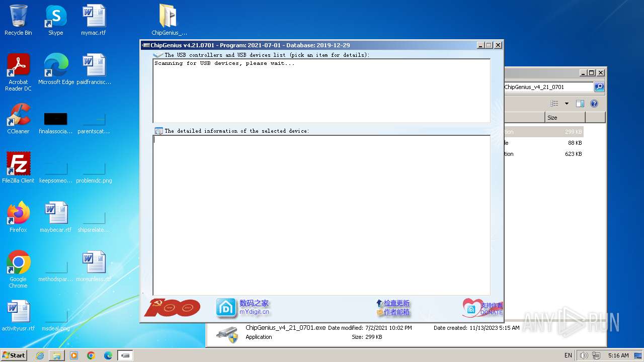Open moreunless.rtf document icon
The width and height of the screenshot is (644, 362).
pyautogui.click(x=94, y=266)
